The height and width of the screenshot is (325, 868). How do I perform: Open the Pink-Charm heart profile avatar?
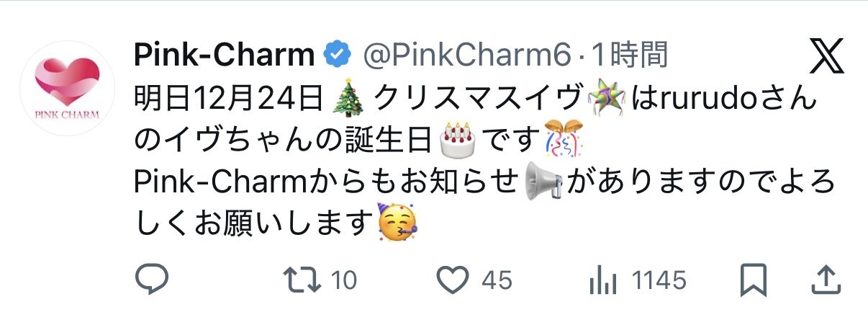pos(66,88)
